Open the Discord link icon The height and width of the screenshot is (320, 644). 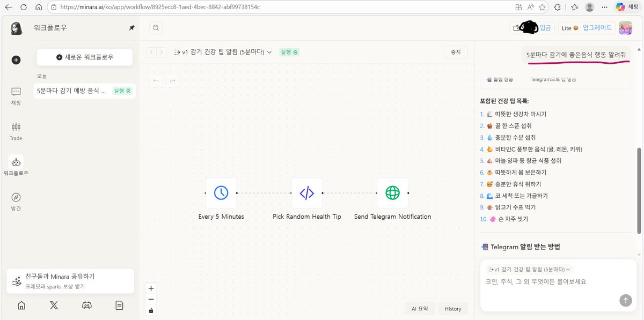87,305
